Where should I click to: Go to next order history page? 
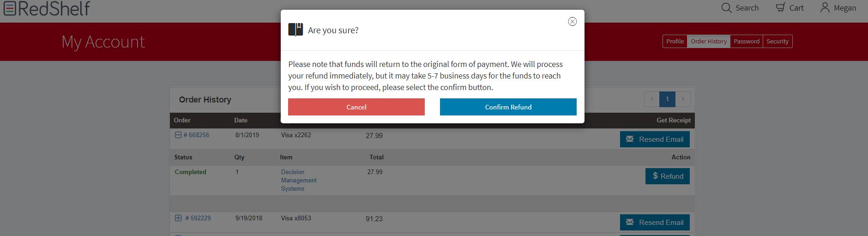pyautogui.click(x=683, y=99)
